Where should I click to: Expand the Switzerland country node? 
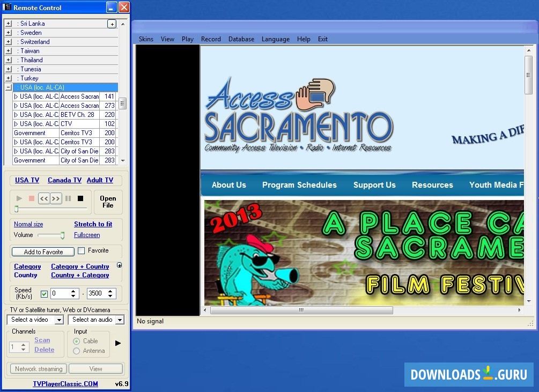(9, 42)
